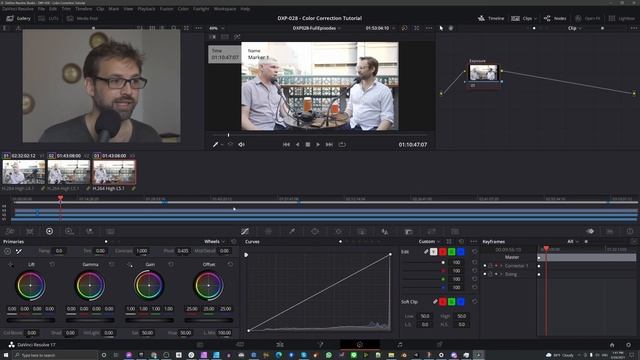The width and height of the screenshot is (640, 360).
Task: Open the Windows Start menu
Action: [6, 355]
